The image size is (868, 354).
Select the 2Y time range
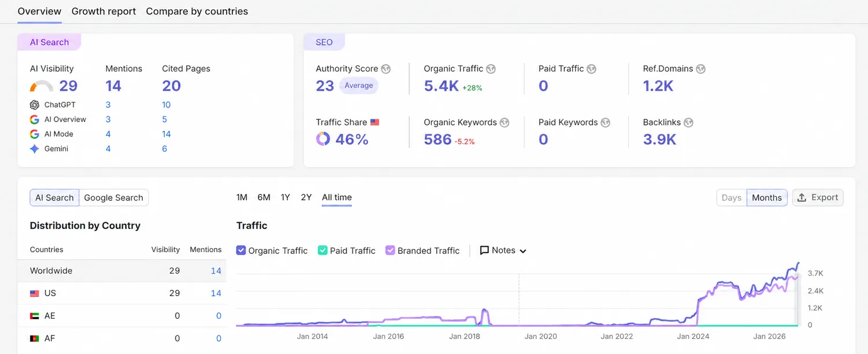[x=306, y=197]
